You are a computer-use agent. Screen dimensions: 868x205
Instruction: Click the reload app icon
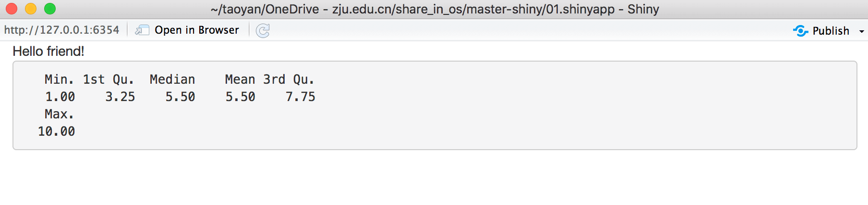coord(263,30)
